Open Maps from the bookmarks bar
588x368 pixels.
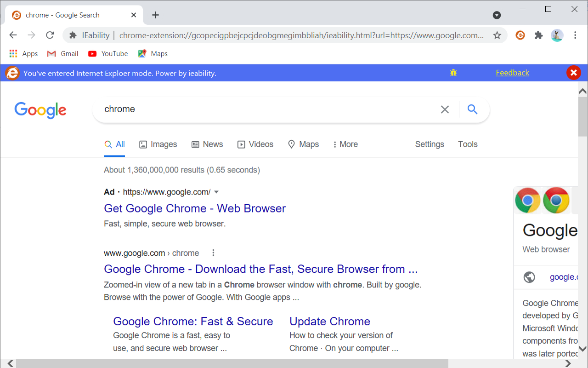pyautogui.click(x=152, y=53)
